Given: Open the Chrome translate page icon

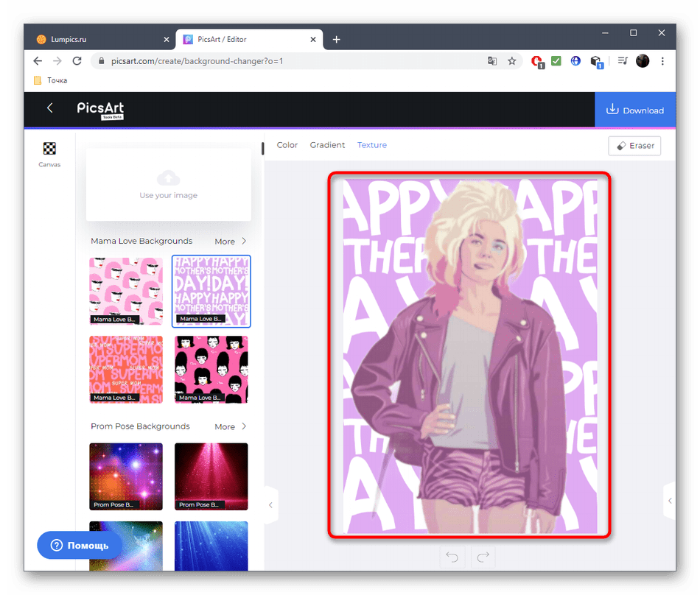Looking at the screenshot, I should pos(492,61).
